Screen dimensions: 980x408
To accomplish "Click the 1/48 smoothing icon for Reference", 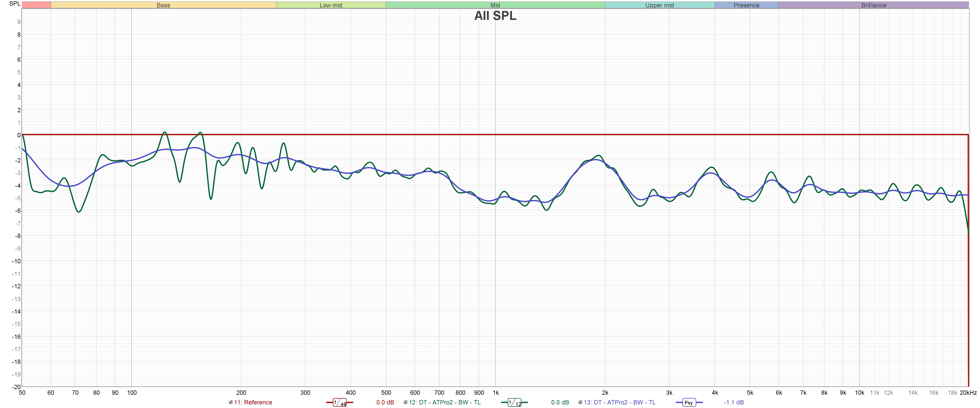I will click(339, 403).
